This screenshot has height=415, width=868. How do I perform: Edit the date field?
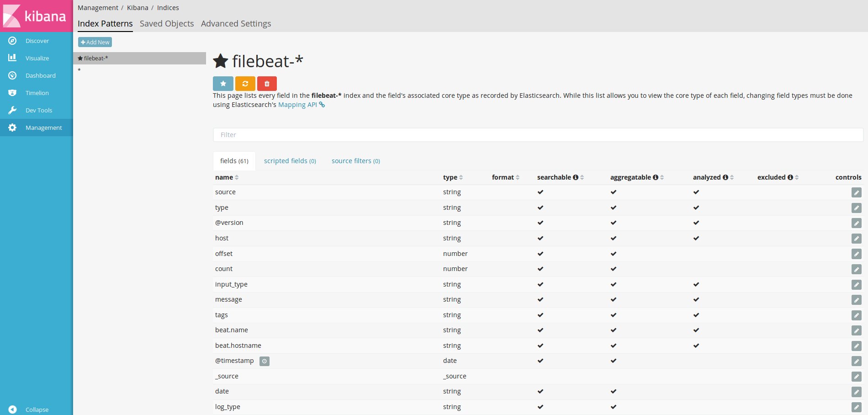click(857, 392)
